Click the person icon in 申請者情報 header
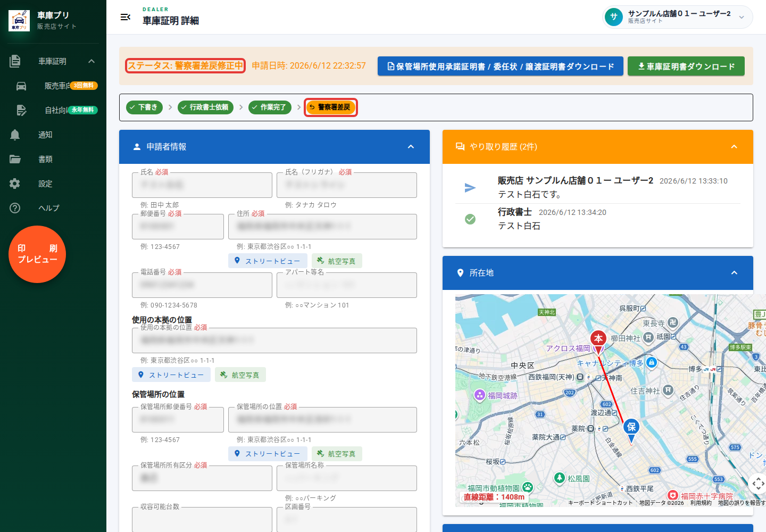The width and height of the screenshot is (766, 532). (137, 147)
